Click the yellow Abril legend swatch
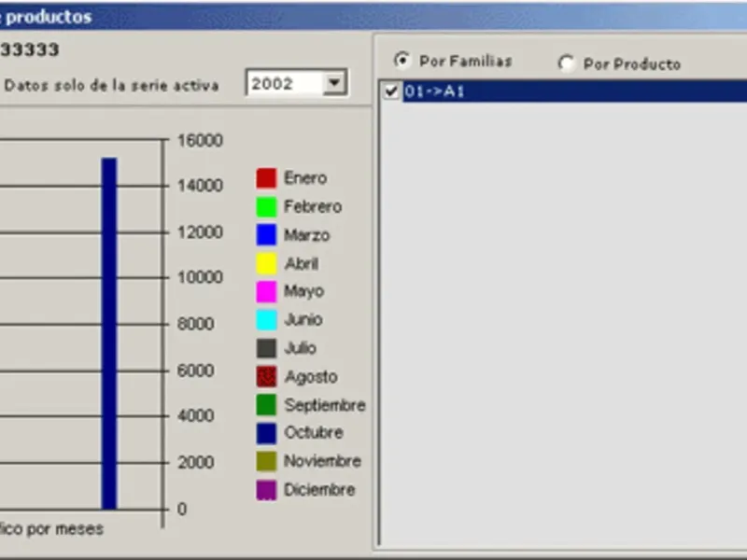 click(x=266, y=263)
